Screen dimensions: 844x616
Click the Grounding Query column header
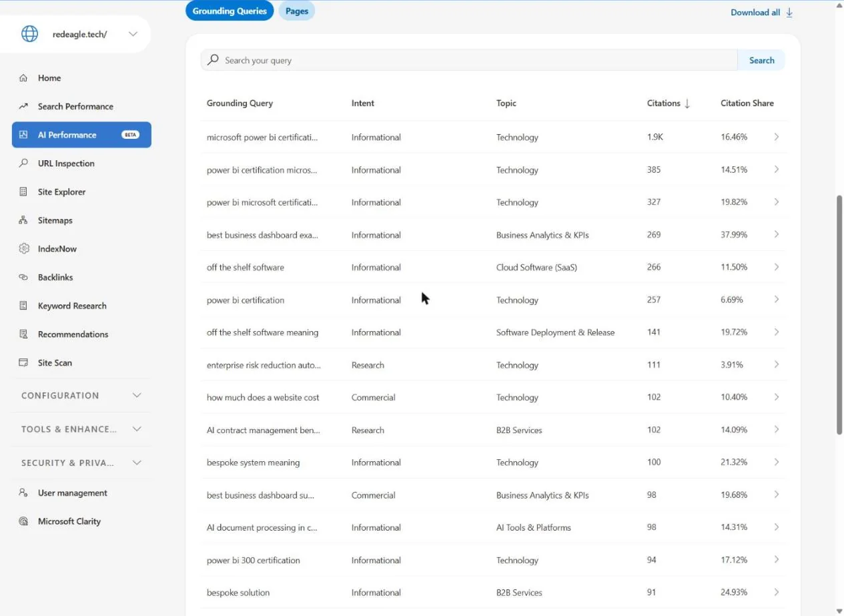click(x=240, y=103)
